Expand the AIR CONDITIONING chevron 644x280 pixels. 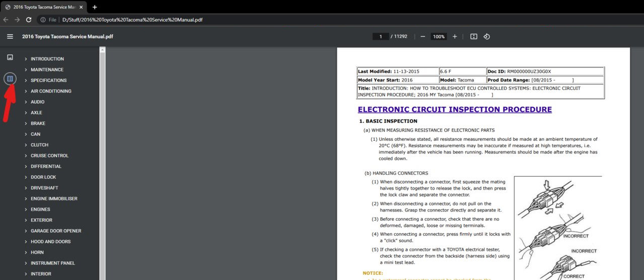click(26, 91)
